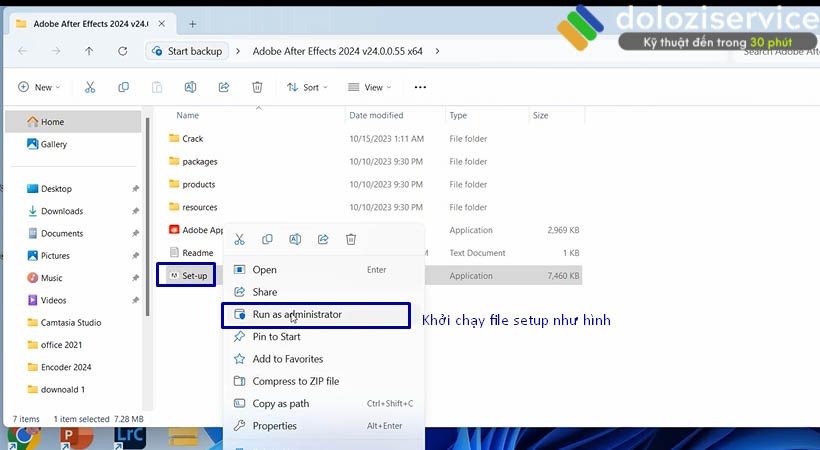Sort by the Name column header
Image resolution: width=820 pixels, height=450 pixels.
coord(187,116)
